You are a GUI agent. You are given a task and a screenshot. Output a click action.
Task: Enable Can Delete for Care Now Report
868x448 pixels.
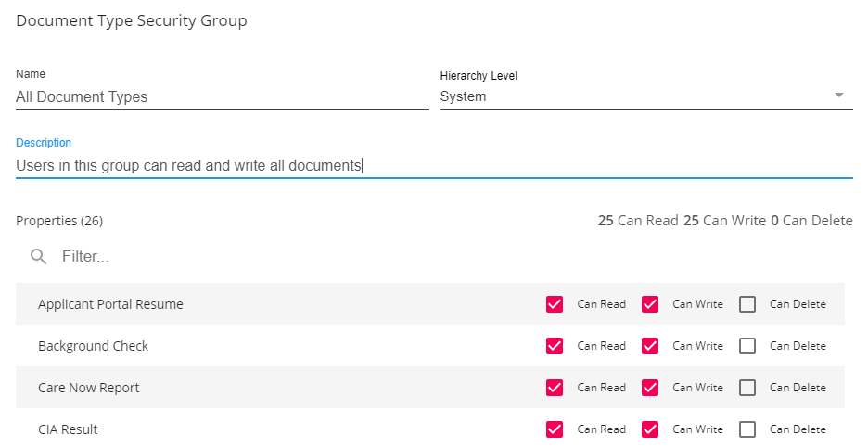(x=747, y=388)
